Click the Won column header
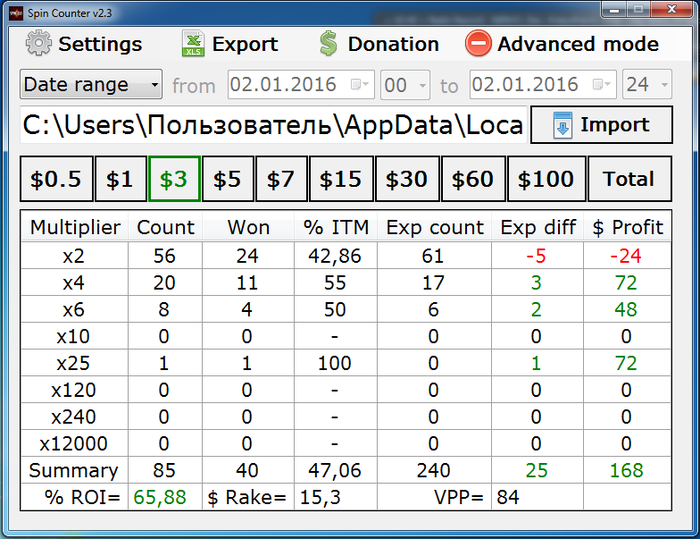 click(248, 227)
